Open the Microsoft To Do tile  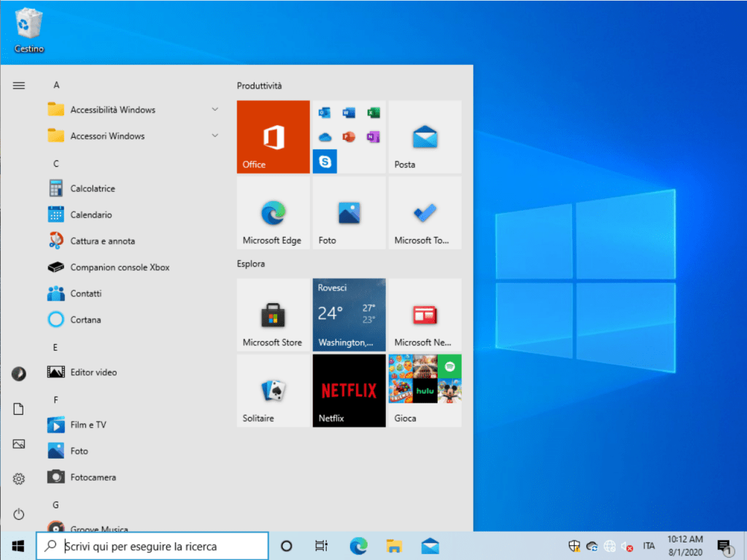point(425,212)
